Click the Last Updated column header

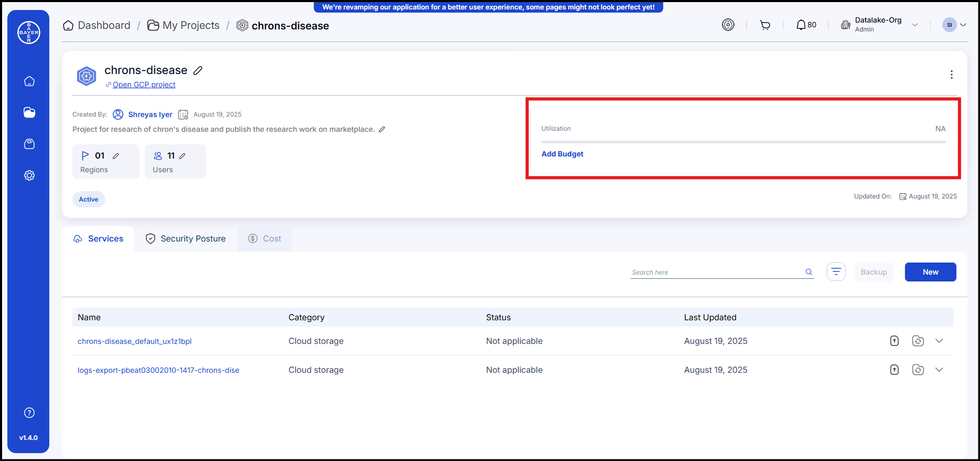pos(710,317)
